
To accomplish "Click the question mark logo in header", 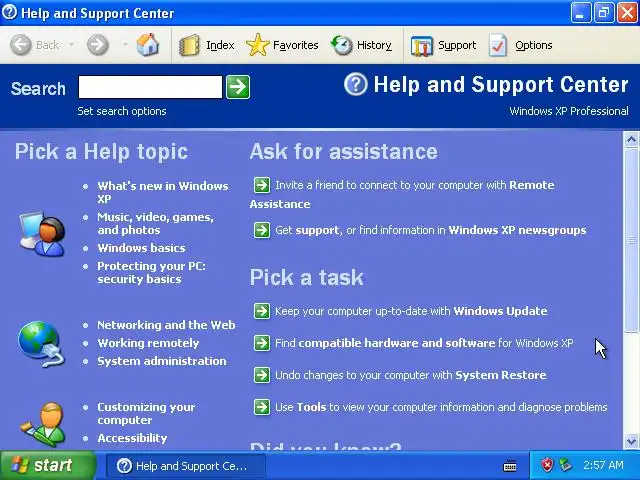I will pyautogui.click(x=356, y=84).
